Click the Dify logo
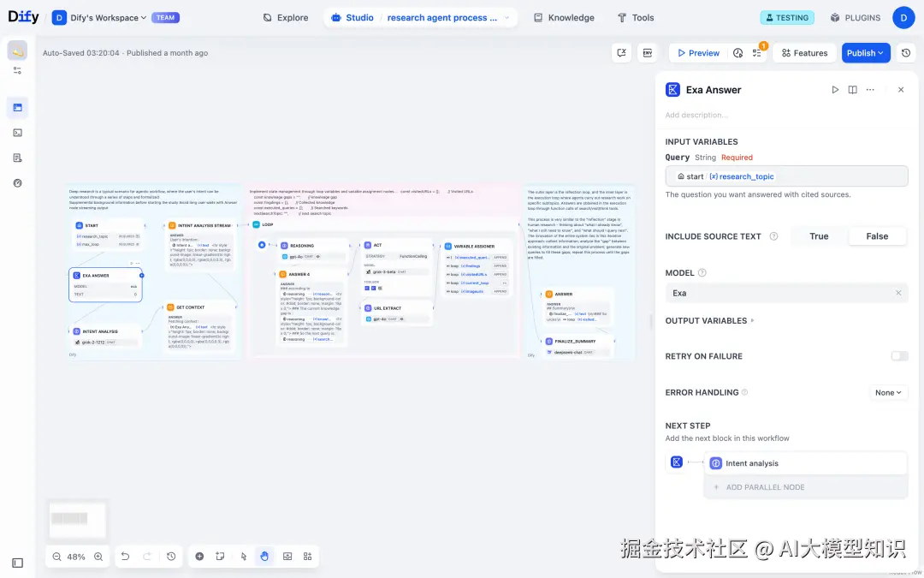 (24, 17)
